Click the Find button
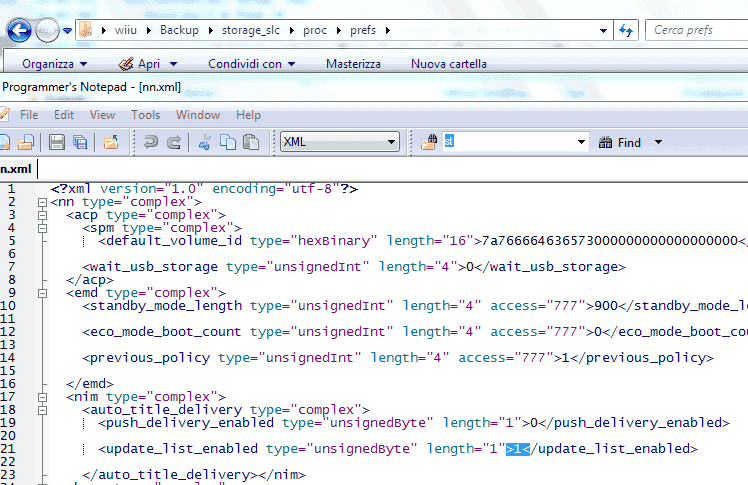Screen dimensions: 748x485 click(620, 143)
